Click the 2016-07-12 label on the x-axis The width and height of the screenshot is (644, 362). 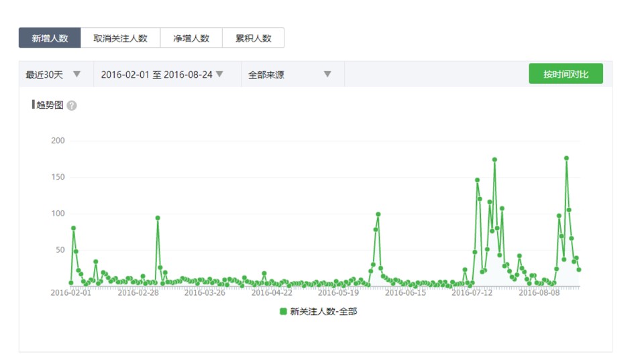pos(472,293)
